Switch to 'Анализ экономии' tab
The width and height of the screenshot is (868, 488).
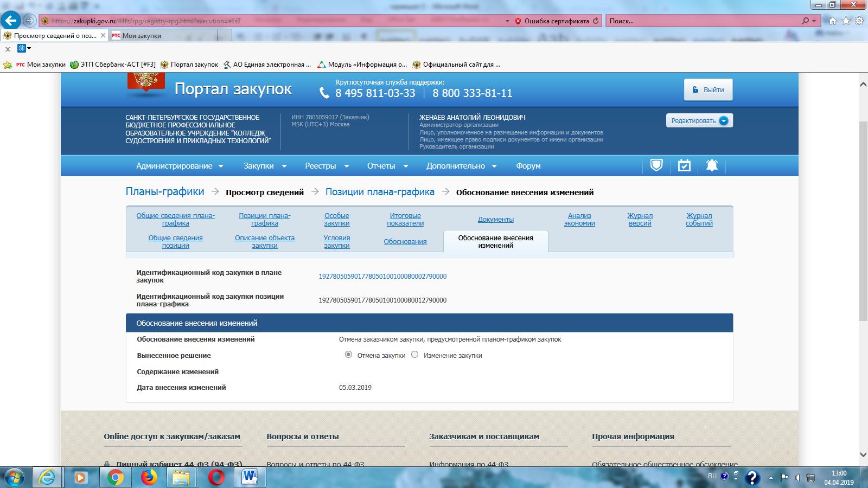pyautogui.click(x=579, y=220)
